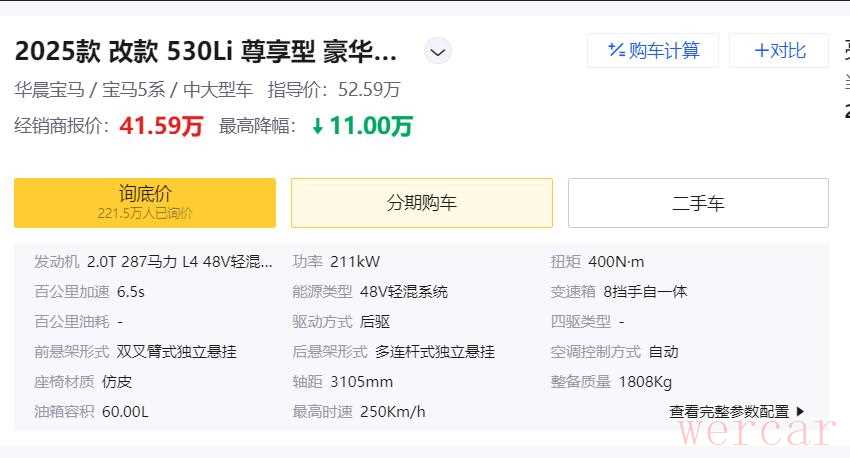Click the 指导价 52.59万 text
850x458 pixels.
(334, 90)
